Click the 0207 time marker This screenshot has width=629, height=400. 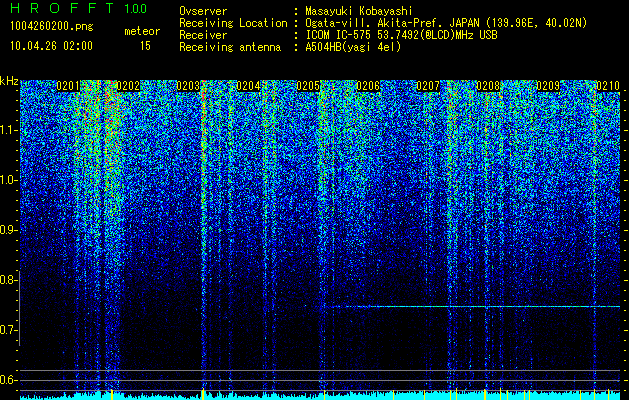tap(428, 86)
